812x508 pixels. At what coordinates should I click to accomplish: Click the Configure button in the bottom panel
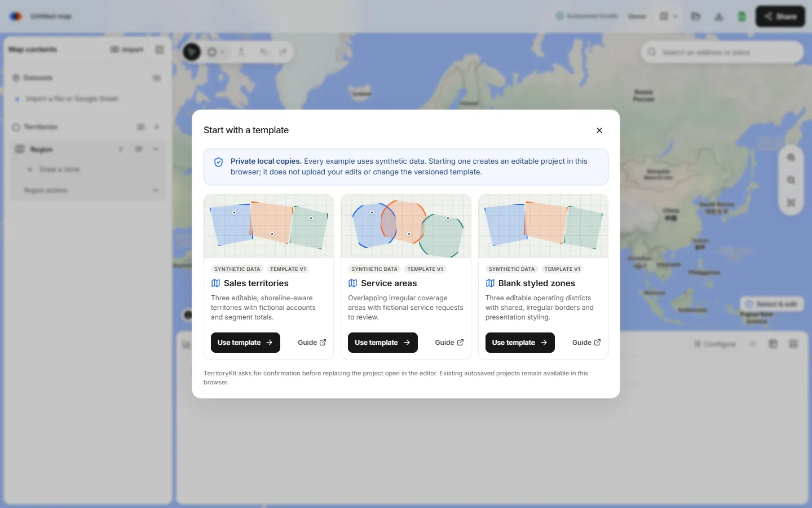pos(715,344)
